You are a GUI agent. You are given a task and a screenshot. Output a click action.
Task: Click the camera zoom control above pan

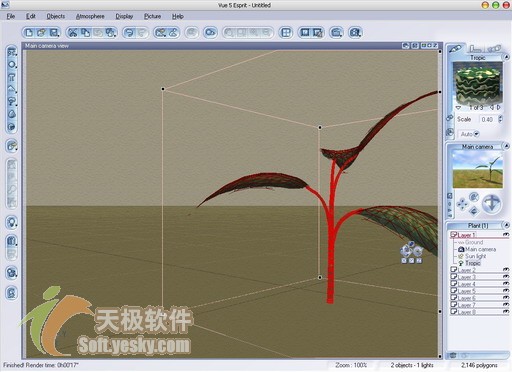click(x=474, y=197)
